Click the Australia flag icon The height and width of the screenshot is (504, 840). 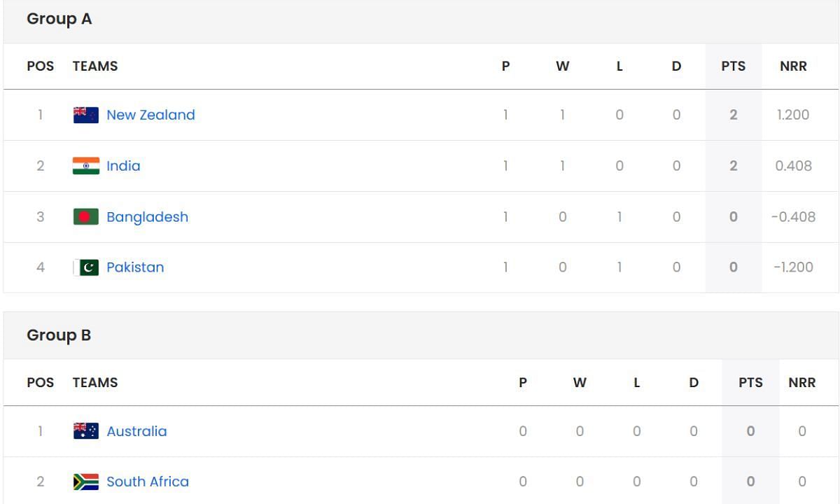[86, 431]
